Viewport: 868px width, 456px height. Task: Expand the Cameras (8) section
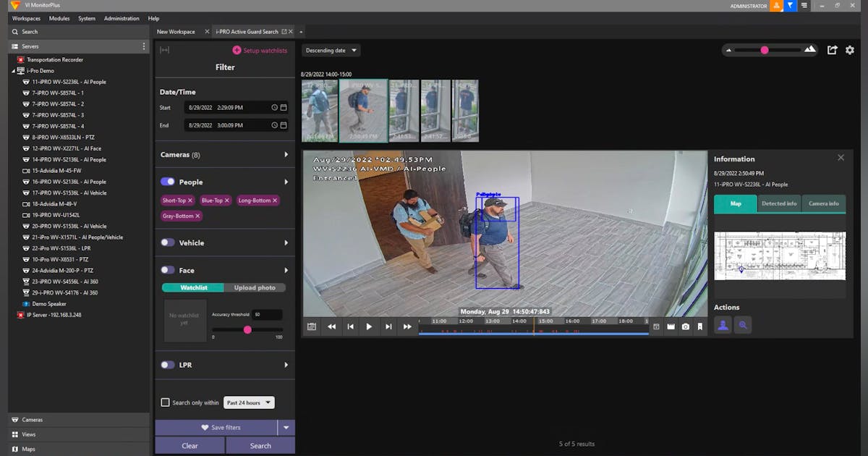(224, 154)
